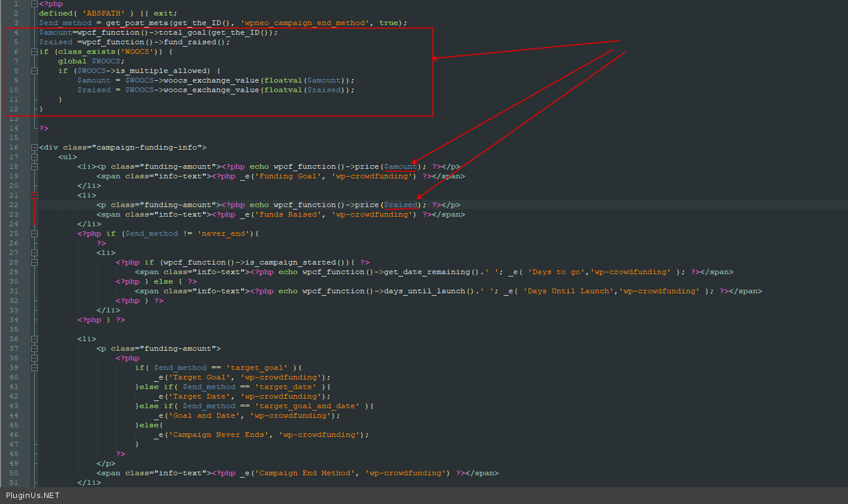Click the exit keyword on line 2
This screenshot has width=848, height=504.
(x=163, y=13)
